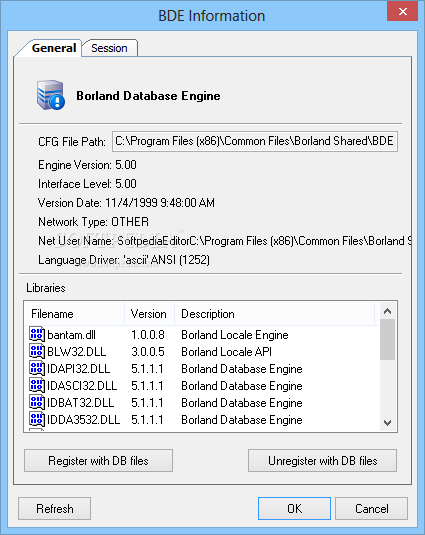Click the IDDA3532.DLL file icon
The width and height of the screenshot is (425, 535).
pos(37,420)
